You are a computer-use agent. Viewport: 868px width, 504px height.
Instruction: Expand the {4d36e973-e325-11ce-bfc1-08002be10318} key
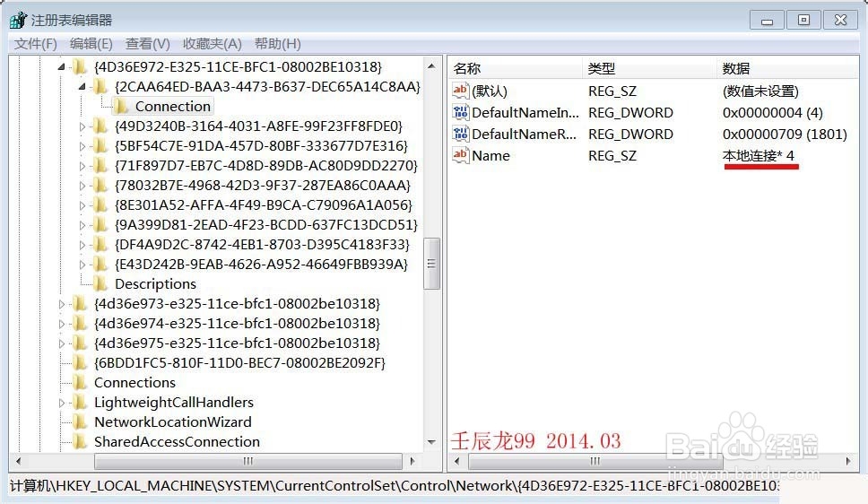62,304
